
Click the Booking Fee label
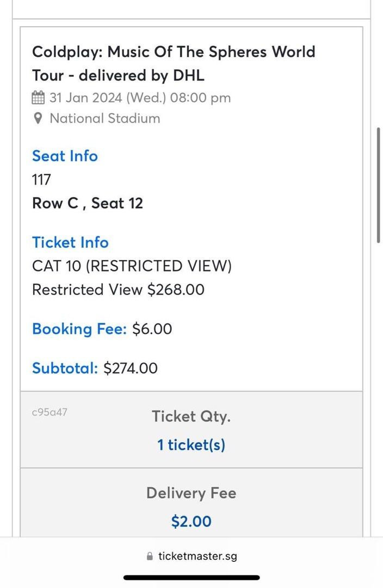click(79, 329)
